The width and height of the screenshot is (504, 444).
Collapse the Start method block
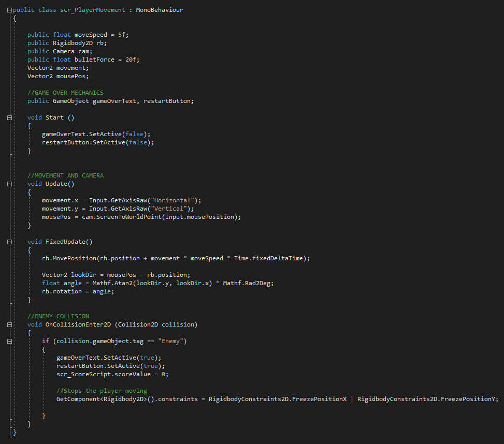pyautogui.click(x=9, y=117)
